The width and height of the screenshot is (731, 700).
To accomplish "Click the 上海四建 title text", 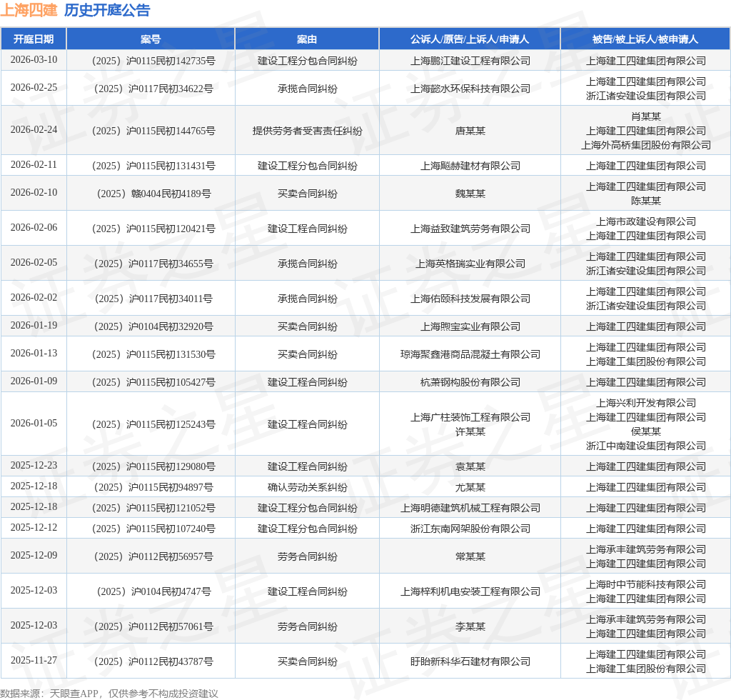I will (29, 10).
